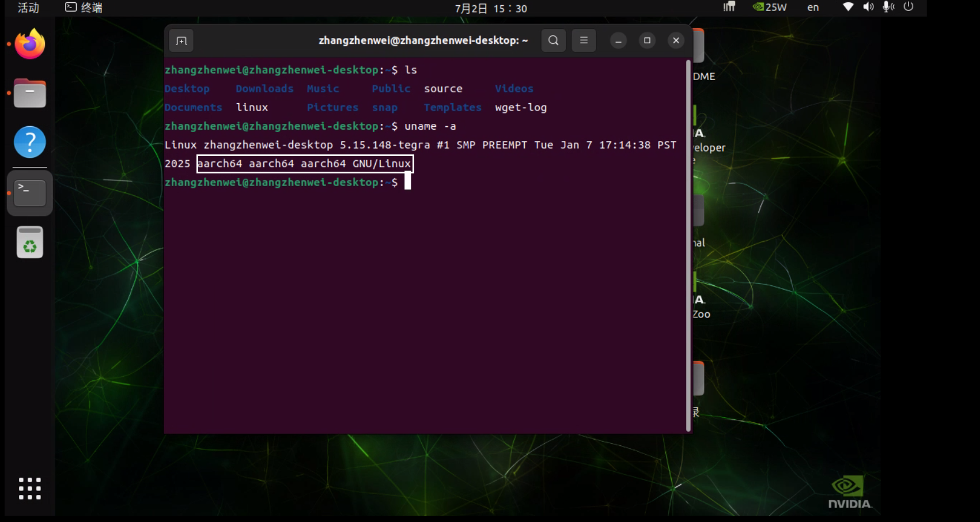Open the NVIDIA 25W power mode selector
This screenshot has height=522, width=980.
point(770,7)
